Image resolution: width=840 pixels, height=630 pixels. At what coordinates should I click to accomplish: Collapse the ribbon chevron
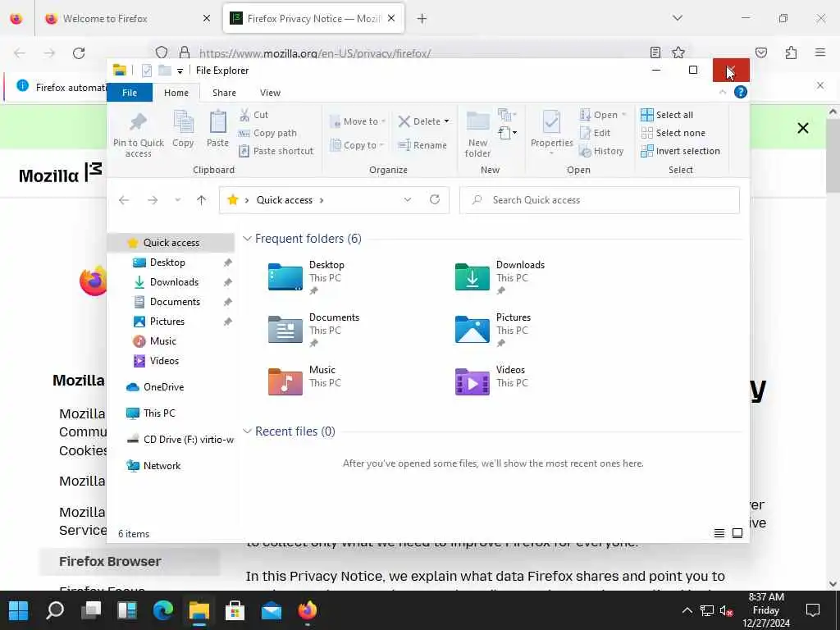pos(722,92)
